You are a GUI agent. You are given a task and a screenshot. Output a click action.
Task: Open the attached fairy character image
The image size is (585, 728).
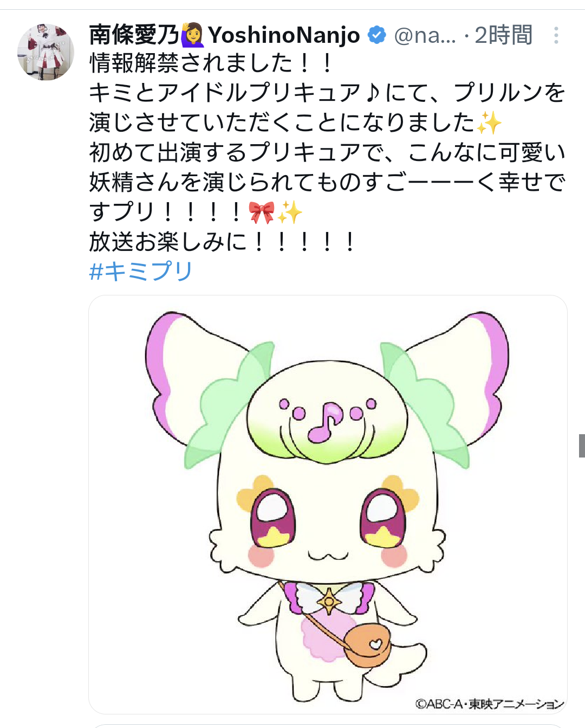point(328,504)
